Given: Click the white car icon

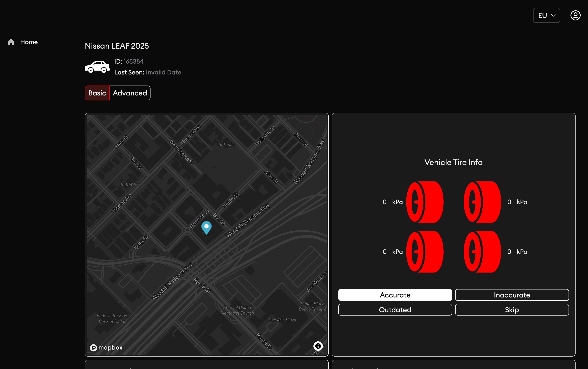Looking at the screenshot, I should tap(97, 67).
